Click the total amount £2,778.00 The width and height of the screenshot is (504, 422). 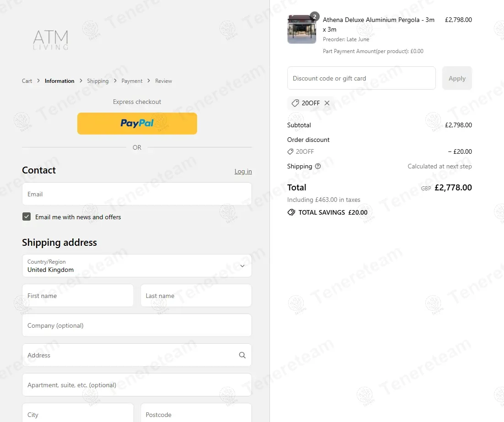(453, 188)
